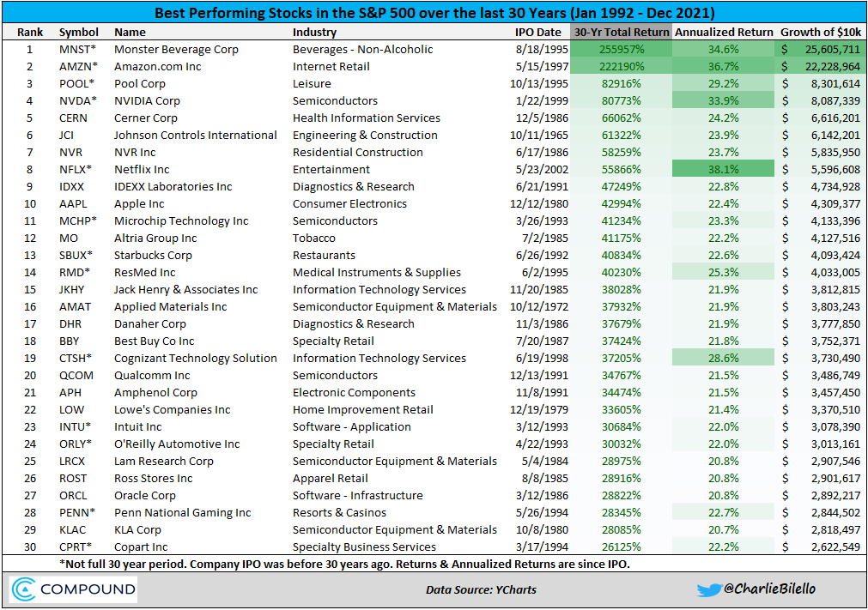Click the 255957% total return cell
The height and width of the screenshot is (610, 868).
(621, 49)
